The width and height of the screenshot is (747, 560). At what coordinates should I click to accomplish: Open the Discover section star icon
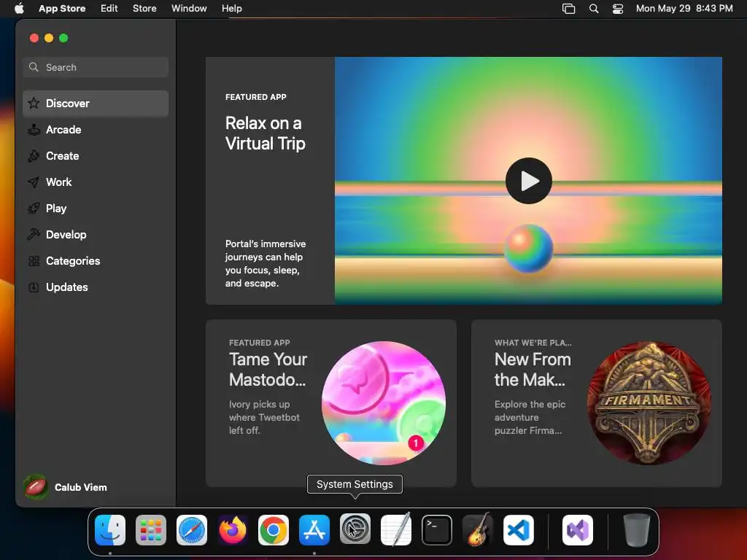point(34,104)
